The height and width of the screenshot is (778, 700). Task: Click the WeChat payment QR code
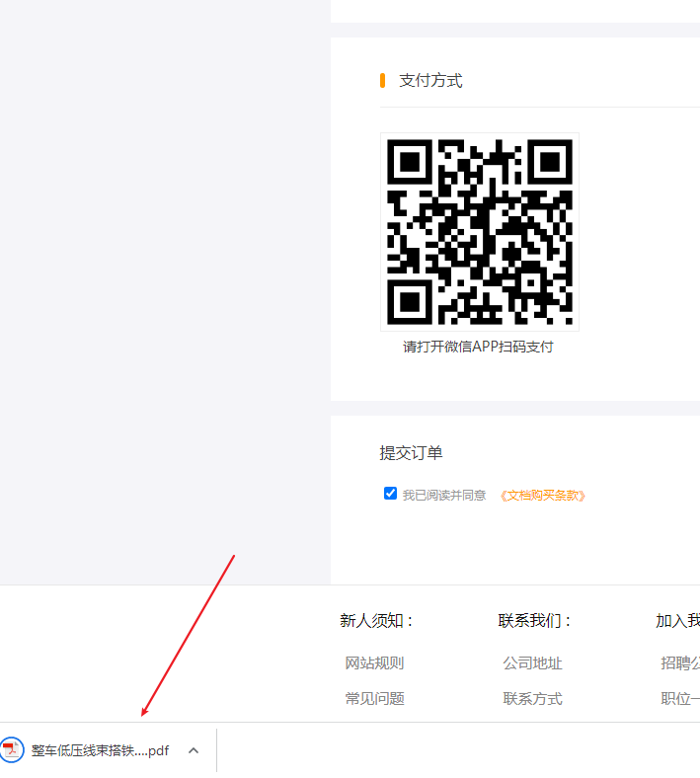point(480,232)
